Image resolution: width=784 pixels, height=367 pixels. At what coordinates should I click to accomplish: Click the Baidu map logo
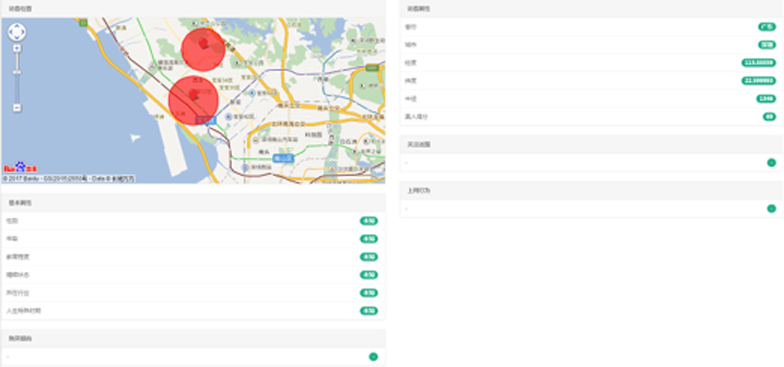coord(20,167)
